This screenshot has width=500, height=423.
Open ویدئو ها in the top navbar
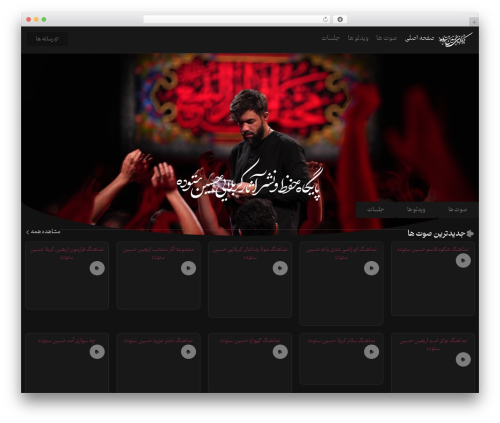358,38
